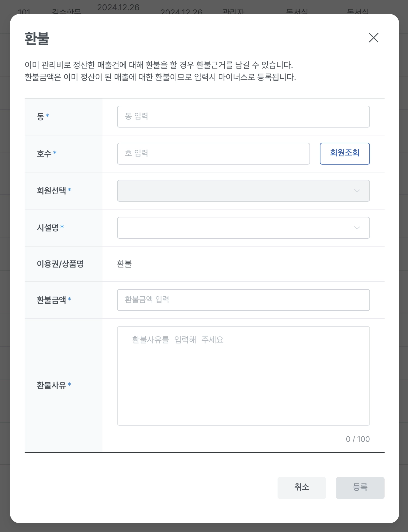Screen dimensions: 408x532
Task: Click the 환불사유 field label
Action: coord(51,385)
